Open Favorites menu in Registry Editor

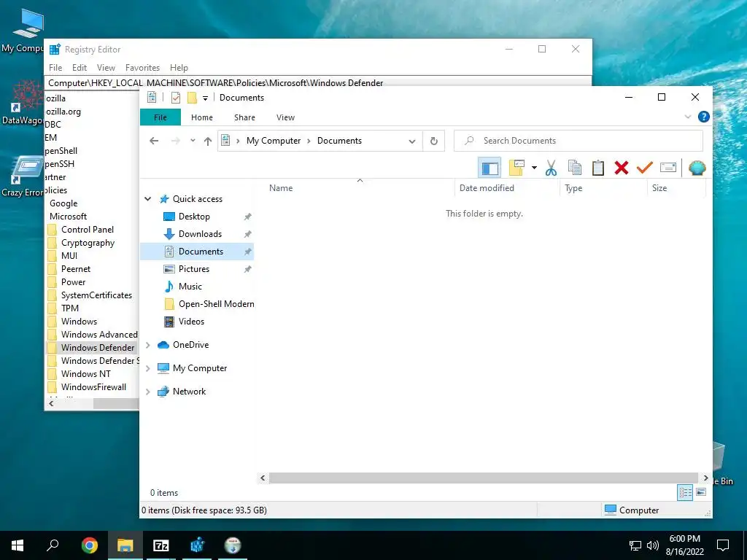click(142, 68)
